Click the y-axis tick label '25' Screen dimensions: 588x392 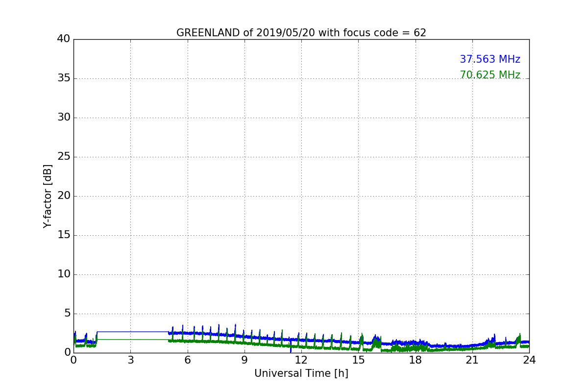[64, 157]
